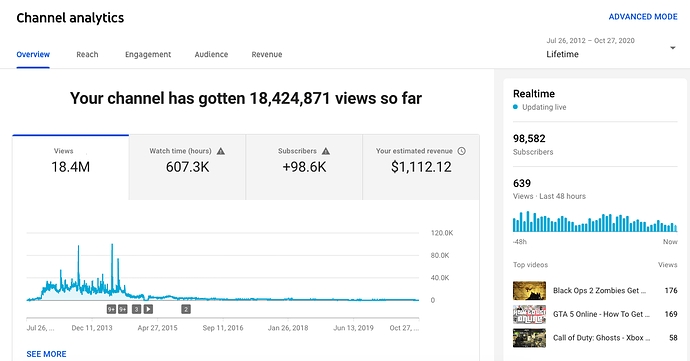690x361 pixels.
Task: Click the Jan 26, 2018 axis label
Action: (288, 328)
